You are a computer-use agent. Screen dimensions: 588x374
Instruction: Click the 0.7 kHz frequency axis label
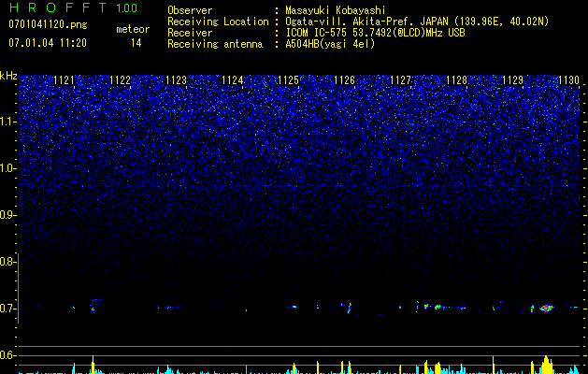7,309
